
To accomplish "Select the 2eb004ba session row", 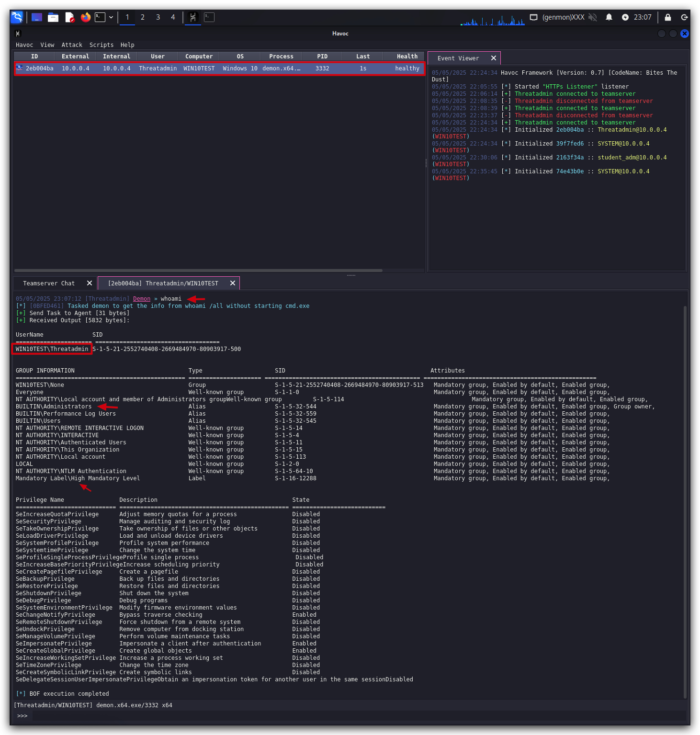I will coord(219,68).
